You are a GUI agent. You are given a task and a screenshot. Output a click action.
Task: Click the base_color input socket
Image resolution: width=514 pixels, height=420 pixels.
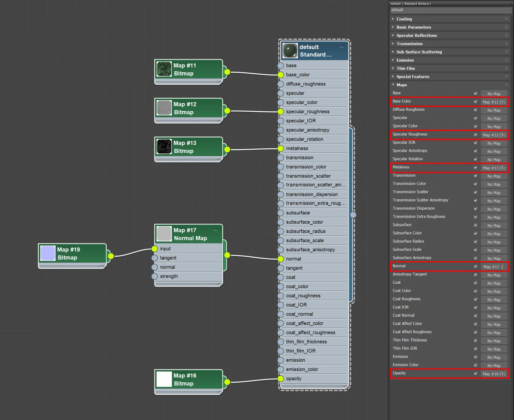281,75
